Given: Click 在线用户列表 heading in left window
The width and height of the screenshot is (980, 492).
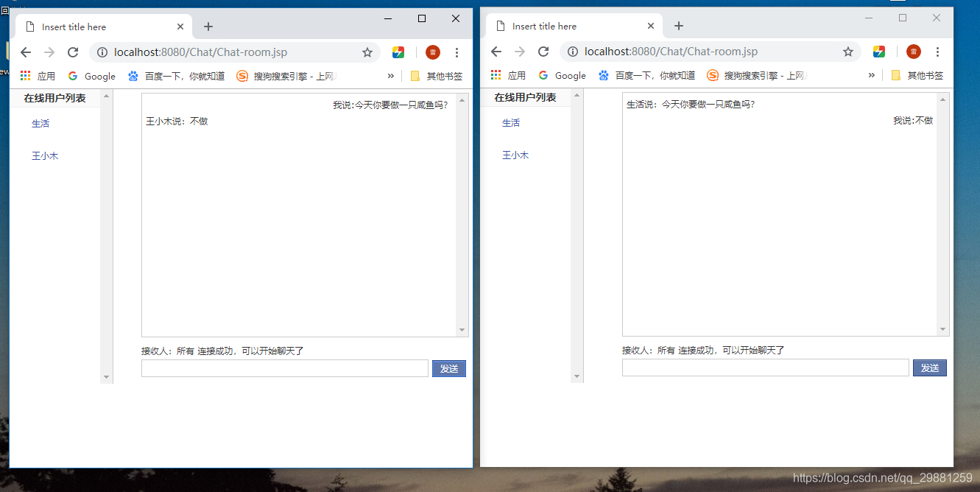Looking at the screenshot, I should click(x=54, y=98).
